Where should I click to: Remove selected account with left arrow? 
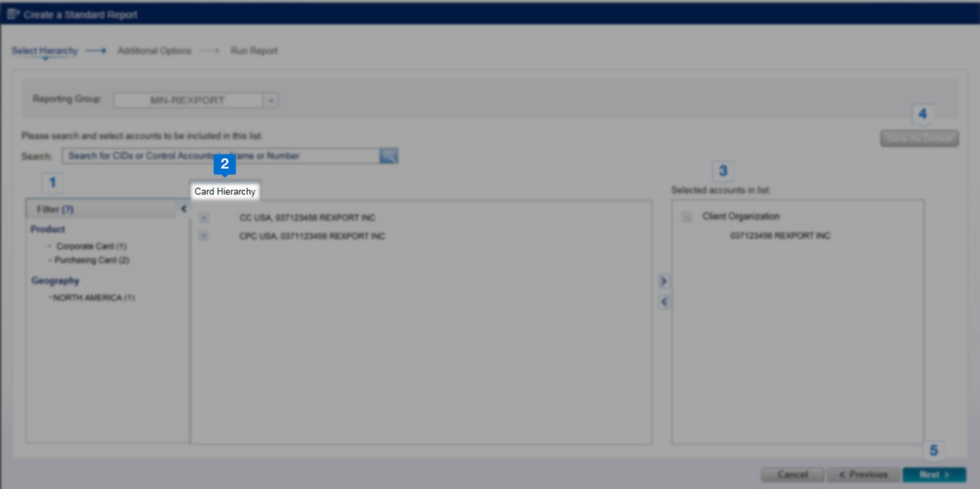[664, 302]
